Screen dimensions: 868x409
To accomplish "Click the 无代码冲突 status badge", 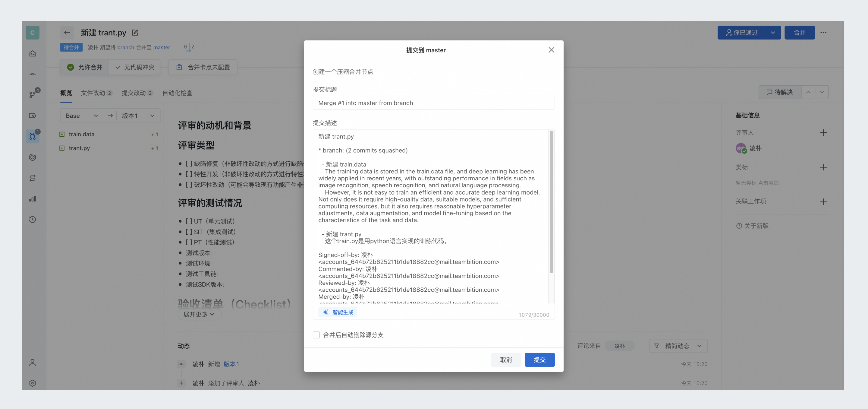I will pos(134,67).
